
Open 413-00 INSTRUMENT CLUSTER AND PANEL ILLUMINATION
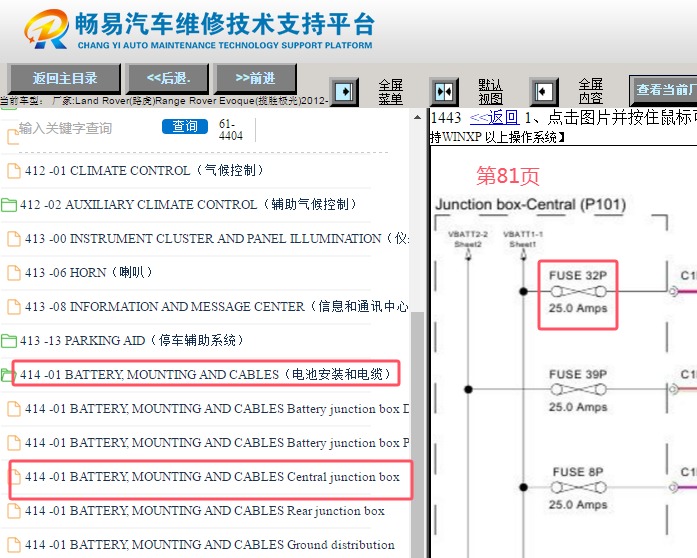pyautogui.click(x=217, y=239)
